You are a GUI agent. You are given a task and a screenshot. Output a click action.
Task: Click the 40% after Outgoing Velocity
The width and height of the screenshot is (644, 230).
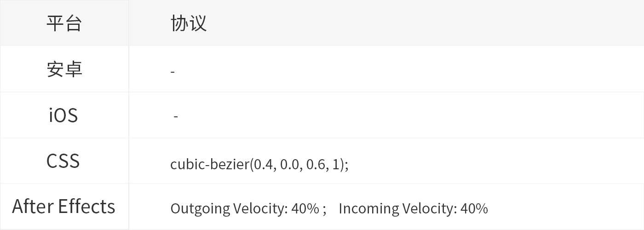[x=305, y=208]
